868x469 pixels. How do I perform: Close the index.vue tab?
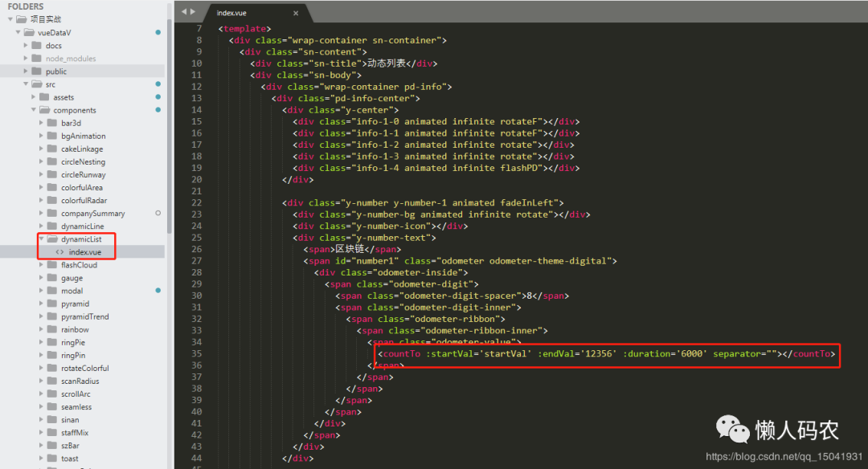click(x=296, y=14)
